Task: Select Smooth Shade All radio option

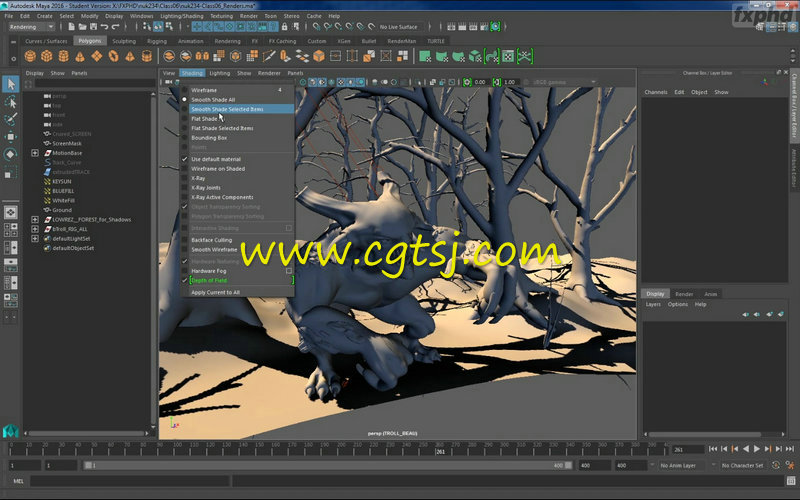Action: pyautogui.click(x=213, y=99)
